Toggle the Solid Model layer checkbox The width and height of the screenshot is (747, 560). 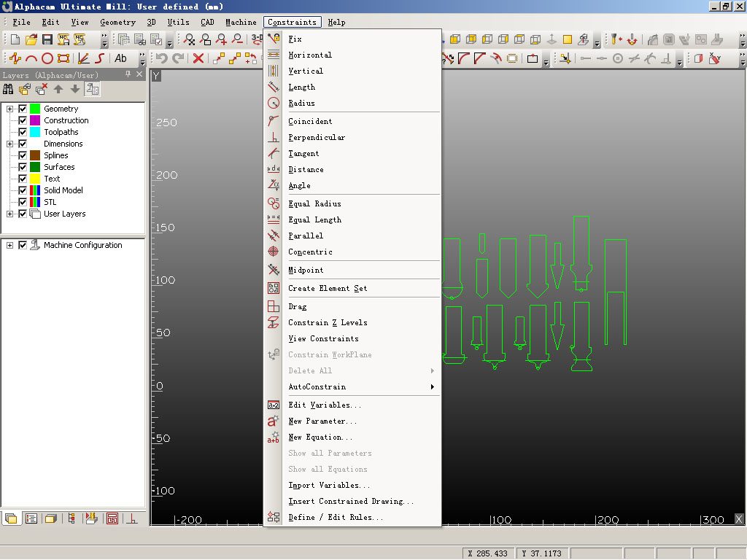click(23, 190)
